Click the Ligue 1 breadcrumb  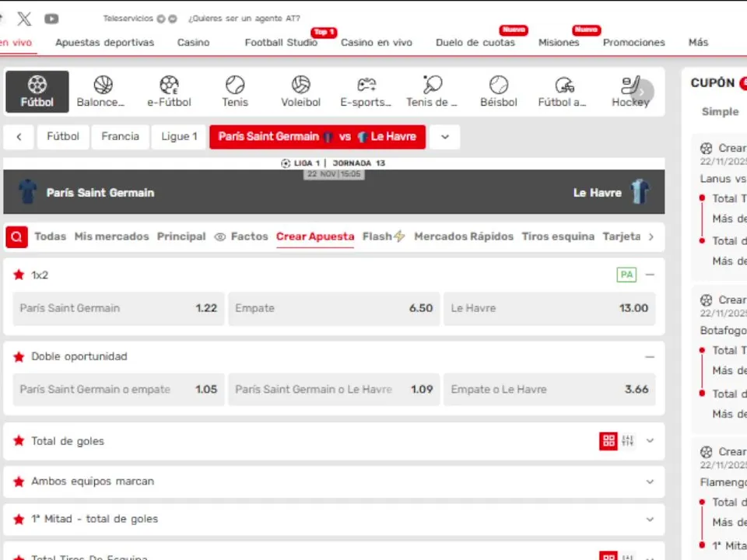click(x=179, y=137)
